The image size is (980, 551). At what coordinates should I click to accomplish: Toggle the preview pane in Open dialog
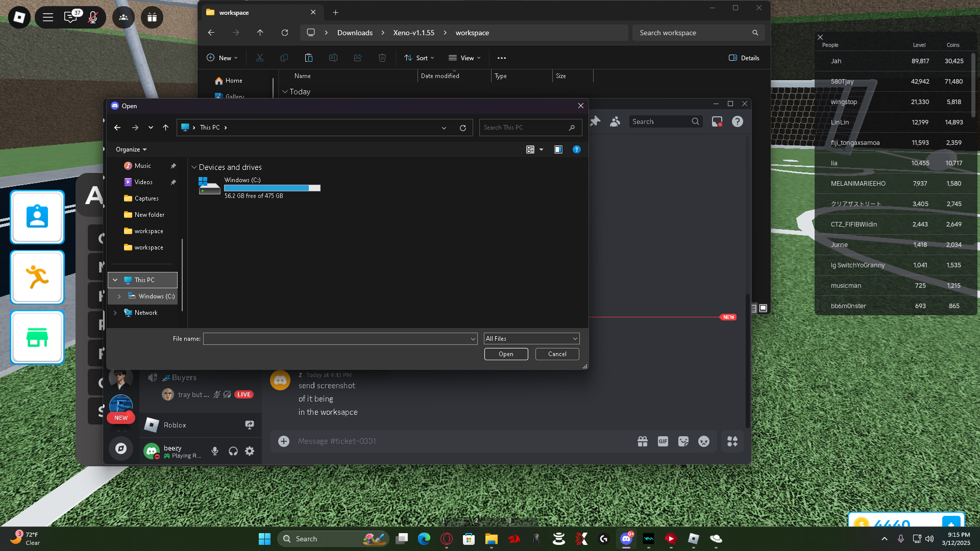pos(558,149)
